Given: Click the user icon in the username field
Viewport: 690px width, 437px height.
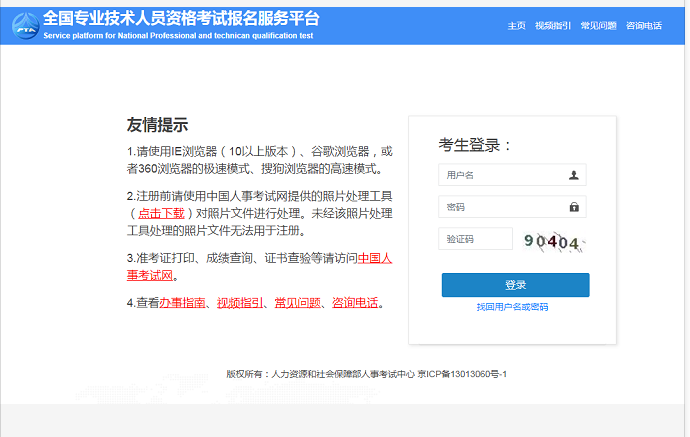Looking at the screenshot, I should coord(573,175).
